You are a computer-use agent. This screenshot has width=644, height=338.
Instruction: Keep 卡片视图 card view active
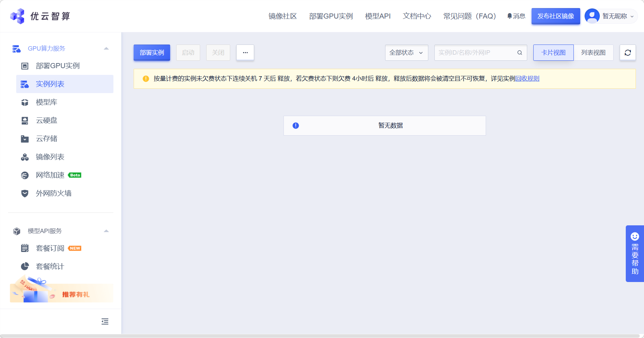(553, 52)
